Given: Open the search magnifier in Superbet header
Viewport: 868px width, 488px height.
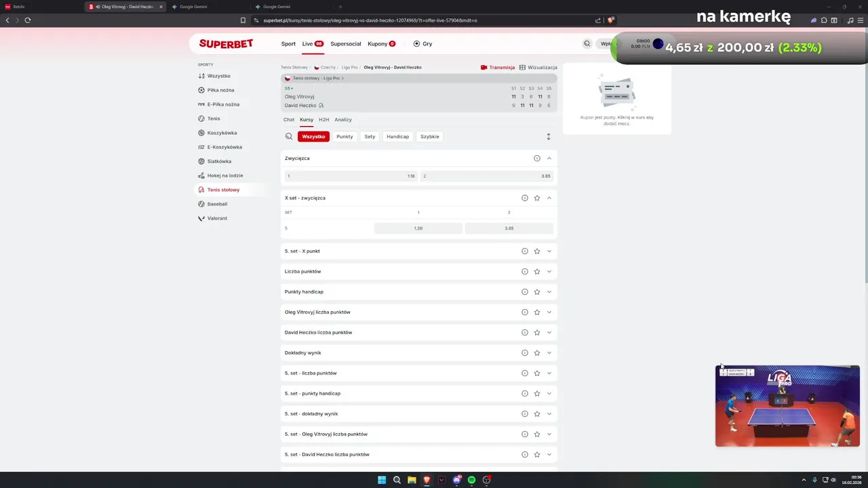Looking at the screenshot, I should (x=587, y=43).
